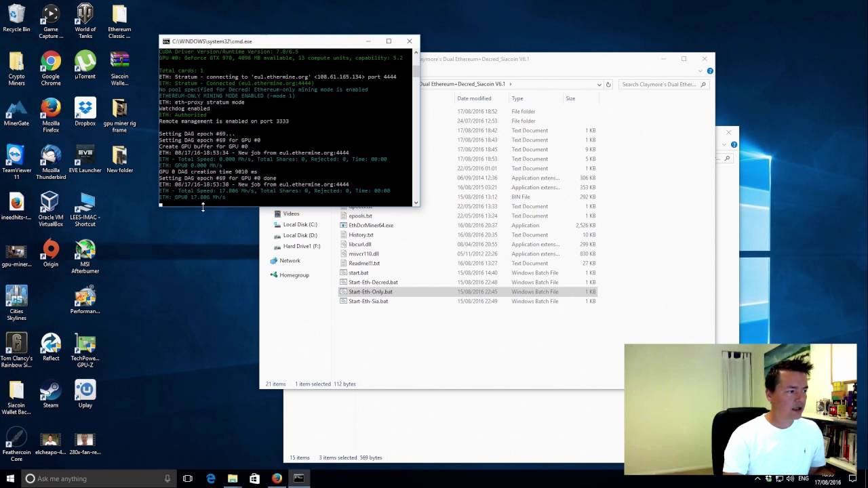Focus the Ask me anything search box
The image size is (868, 488).
click(98, 479)
